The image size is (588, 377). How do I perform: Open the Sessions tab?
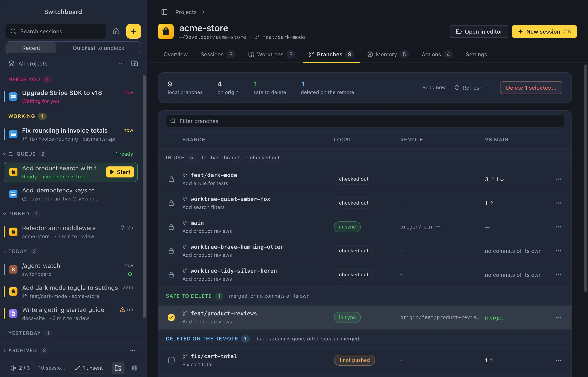(218, 54)
